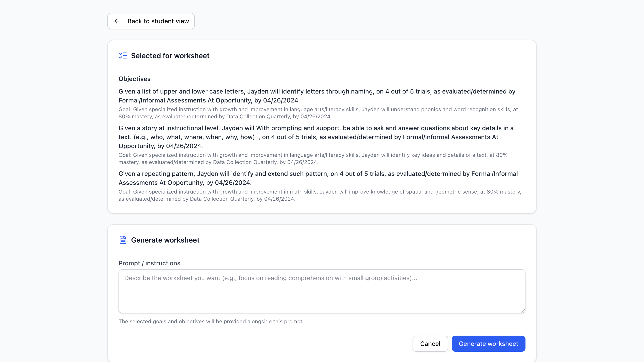This screenshot has height=362, width=644.
Task: Click the phonics and word recognition goal
Action: pyautogui.click(x=318, y=113)
